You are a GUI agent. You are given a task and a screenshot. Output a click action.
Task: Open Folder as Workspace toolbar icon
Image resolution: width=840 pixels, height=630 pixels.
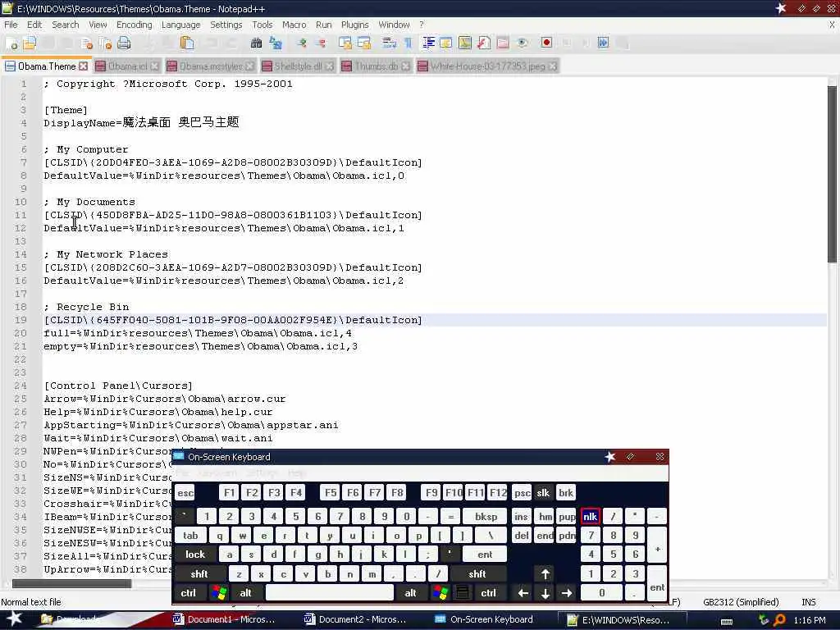(x=503, y=43)
